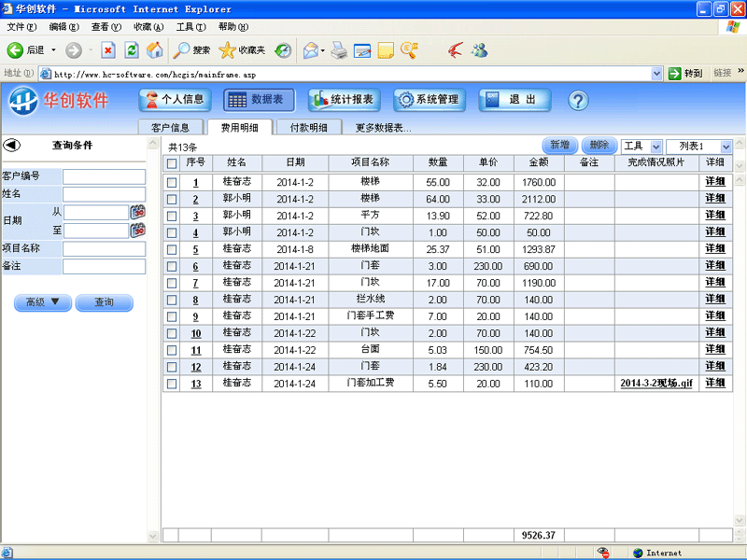Click the 客户编号 input field
This screenshot has height=560, width=747.
pyautogui.click(x=104, y=176)
